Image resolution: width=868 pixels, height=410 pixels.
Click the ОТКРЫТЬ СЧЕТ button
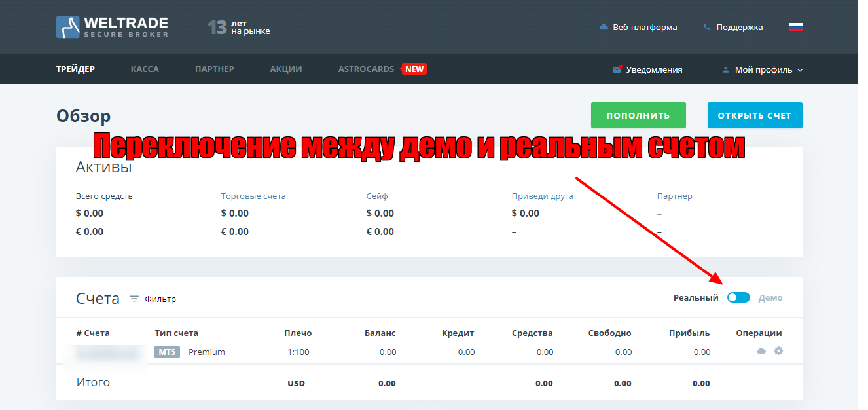(x=755, y=115)
